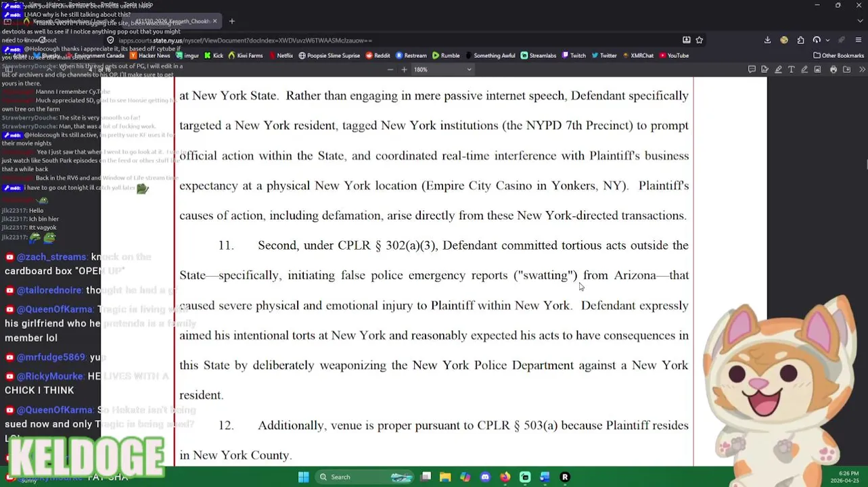The image size is (868, 487).
Task: Open the Rumble bookmark
Action: click(446, 55)
